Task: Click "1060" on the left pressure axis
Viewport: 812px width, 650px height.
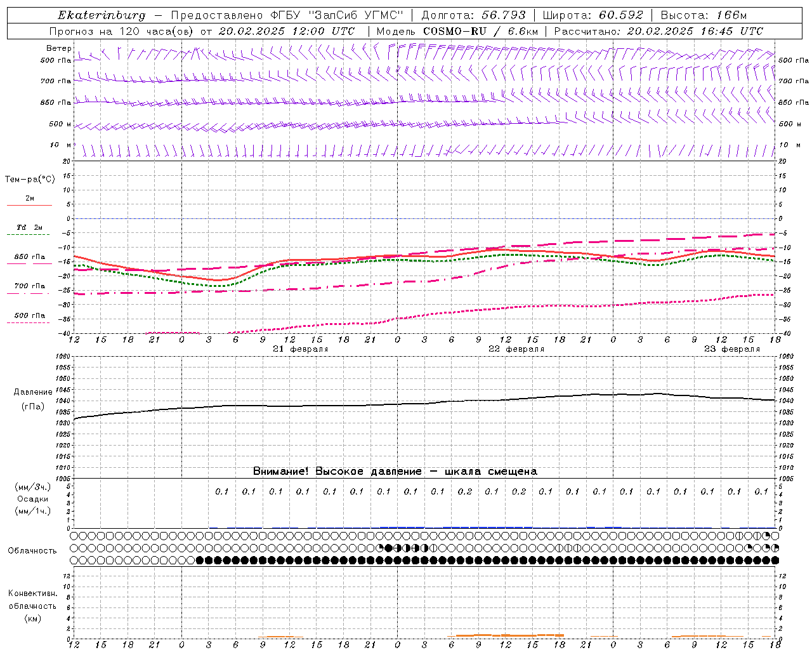Action: pos(63,356)
